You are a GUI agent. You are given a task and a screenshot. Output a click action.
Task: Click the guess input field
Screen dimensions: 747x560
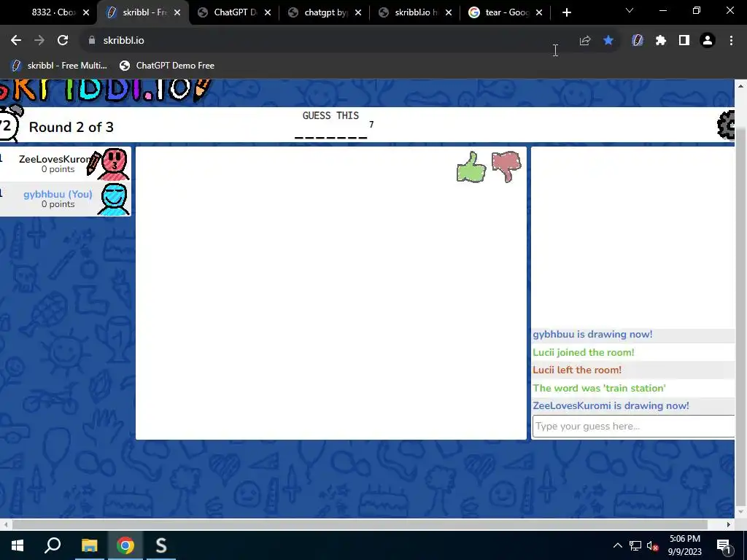pyautogui.click(x=634, y=426)
